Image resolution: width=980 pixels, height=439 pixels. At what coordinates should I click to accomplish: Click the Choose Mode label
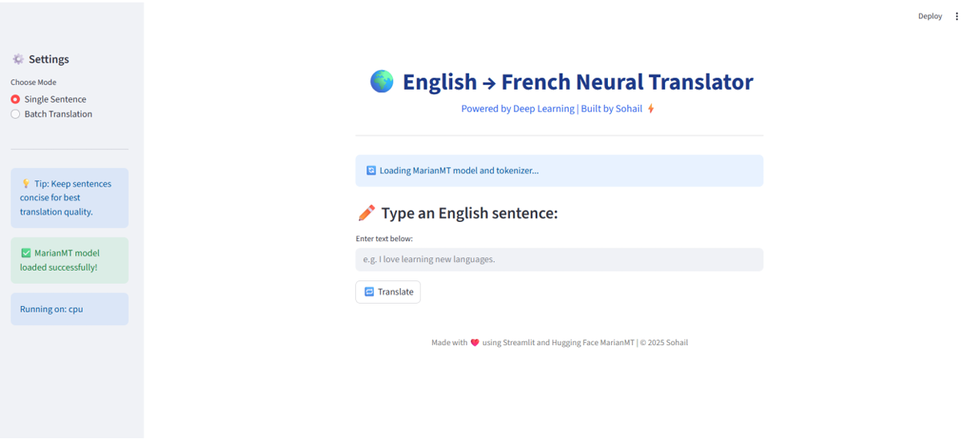(x=34, y=83)
